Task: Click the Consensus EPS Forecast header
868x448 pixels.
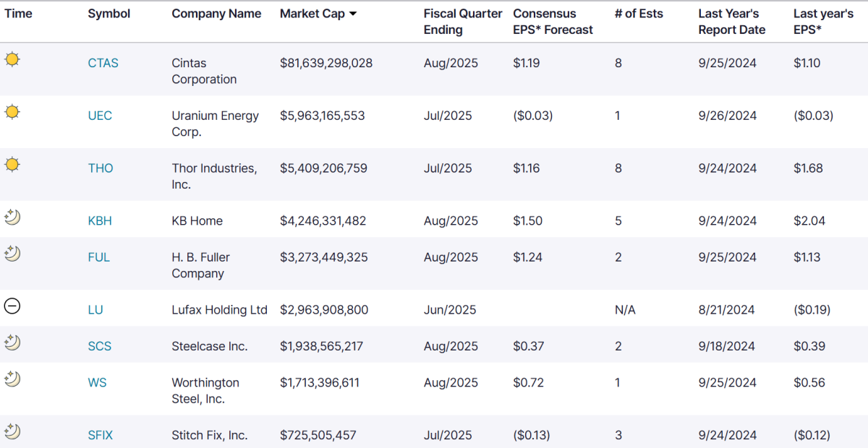Action: pyautogui.click(x=553, y=22)
